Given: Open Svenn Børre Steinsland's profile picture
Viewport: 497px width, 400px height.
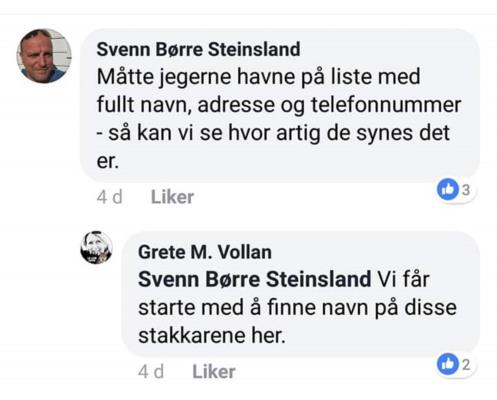Looking at the screenshot, I should (x=44, y=56).
